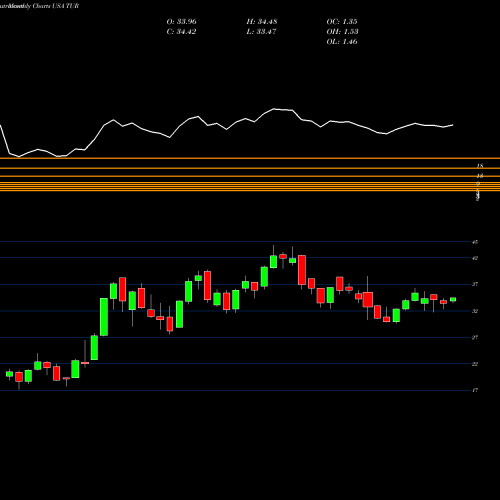The width and height of the screenshot is (500, 500).
Task: Select the close value 'C: 34.42'
Action: click(181, 32)
